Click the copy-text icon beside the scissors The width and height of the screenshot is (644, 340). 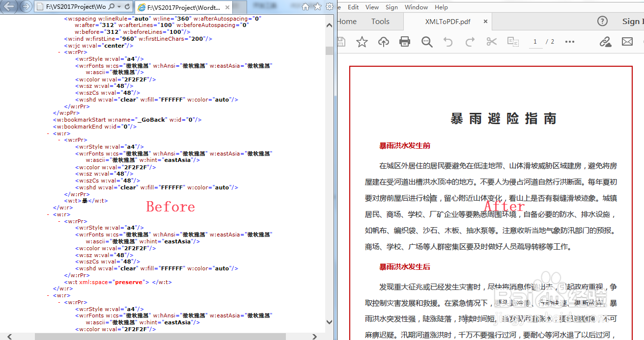(513, 42)
